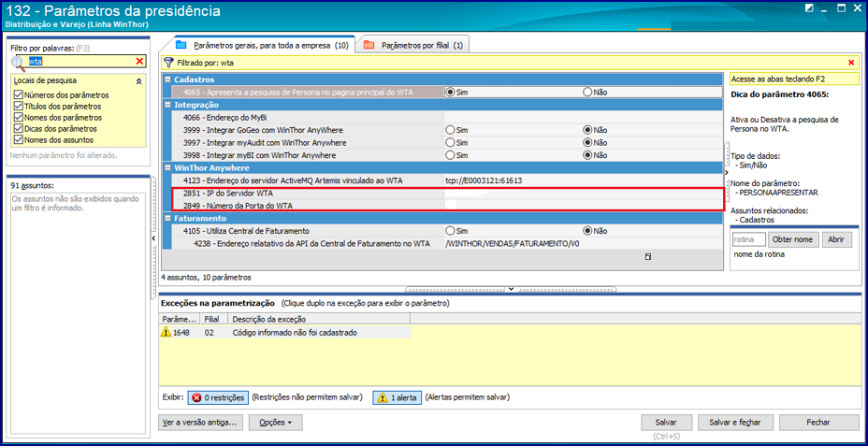This screenshot has width=868, height=446.
Task: Click blue folder icon of general parameters tab
Action: pos(181,45)
